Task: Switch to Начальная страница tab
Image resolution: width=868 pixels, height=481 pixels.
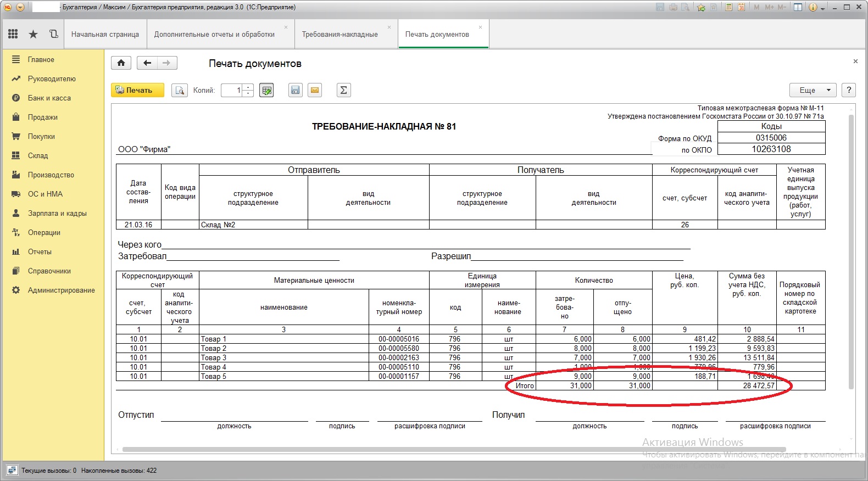Action: coord(105,34)
